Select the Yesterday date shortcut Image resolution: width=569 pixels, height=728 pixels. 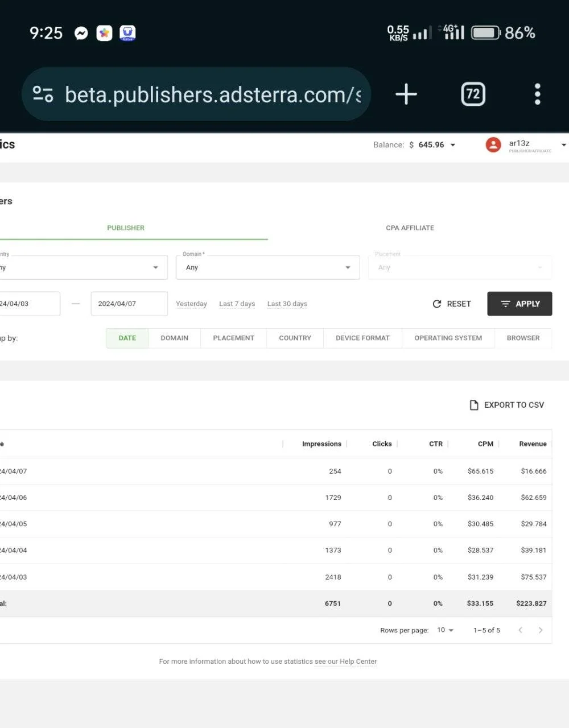(191, 304)
